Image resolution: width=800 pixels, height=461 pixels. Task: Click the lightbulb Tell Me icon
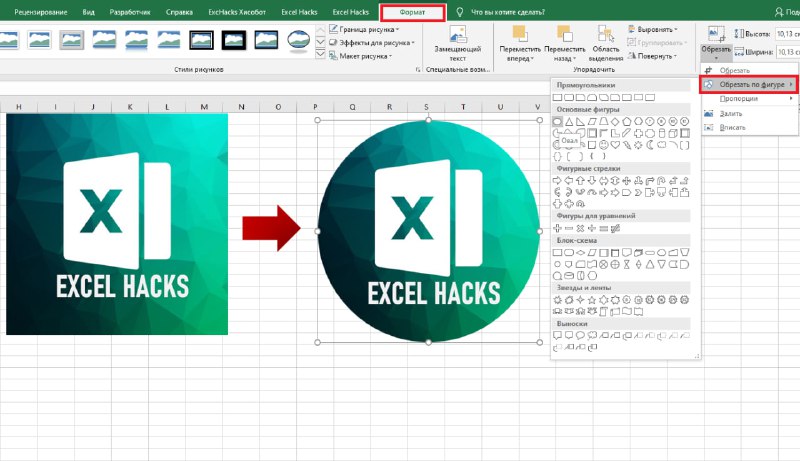coord(460,12)
